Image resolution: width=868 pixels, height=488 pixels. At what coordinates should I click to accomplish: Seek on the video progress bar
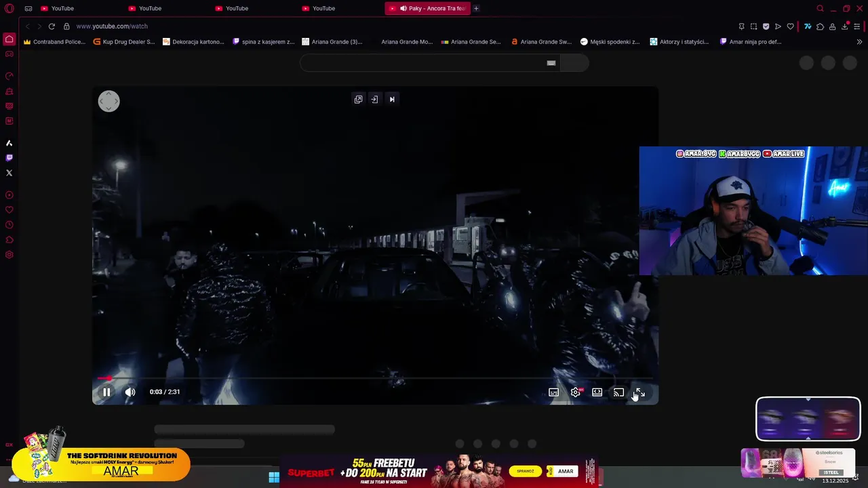coord(375,378)
